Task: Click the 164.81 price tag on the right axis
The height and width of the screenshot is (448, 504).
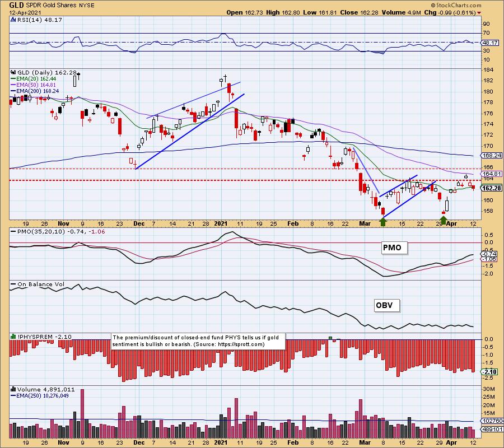Action: tap(491, 174)
